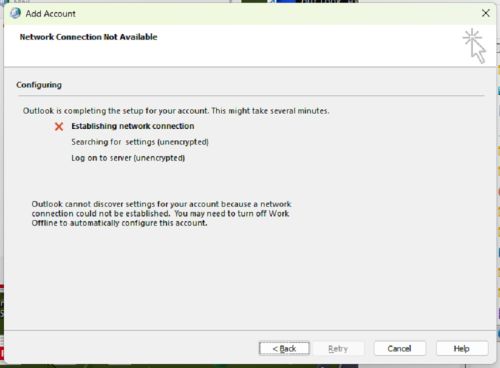Select 'Log on to server (unencrypted)' text

[x=128, y=158]
